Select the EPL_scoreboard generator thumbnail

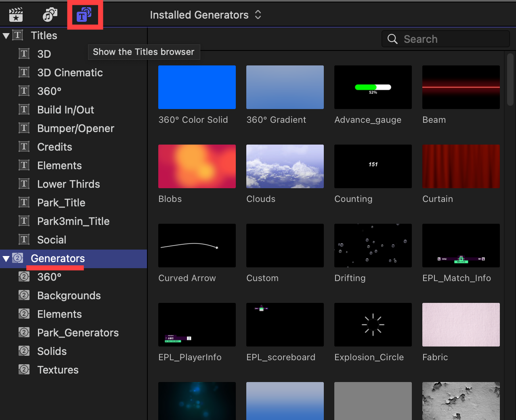(285, 325)
